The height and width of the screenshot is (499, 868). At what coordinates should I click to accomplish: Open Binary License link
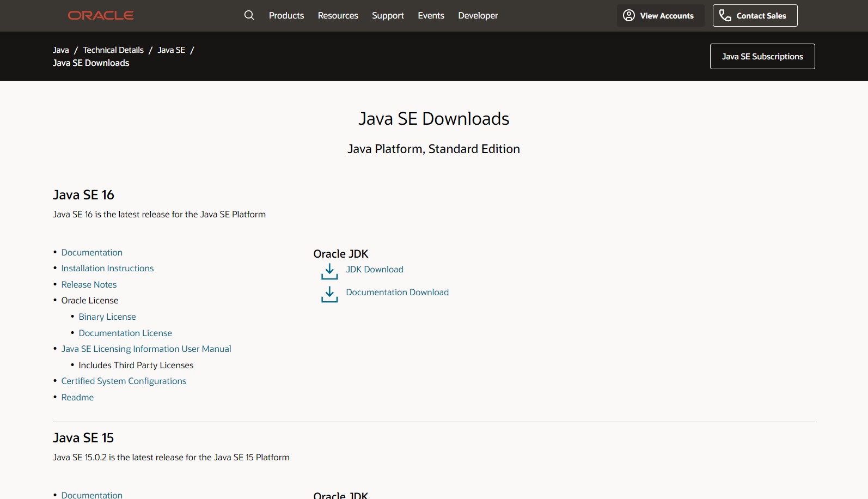[107, 317]
